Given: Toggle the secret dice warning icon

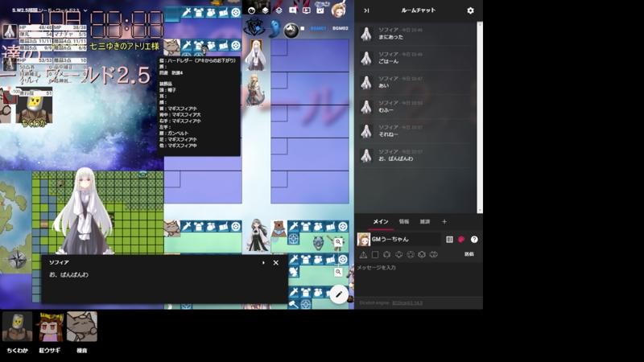Looking at the screenshot, I should (x=363, y=254).
